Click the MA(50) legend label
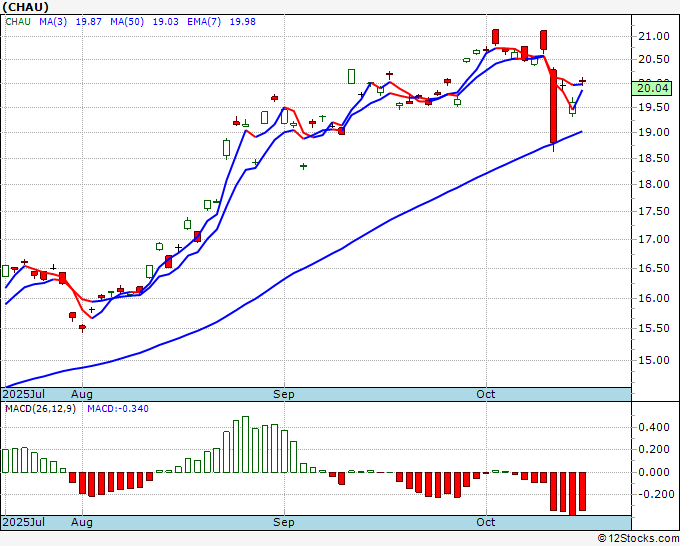The width and height of the screenshot is (680, 546). 127,22
